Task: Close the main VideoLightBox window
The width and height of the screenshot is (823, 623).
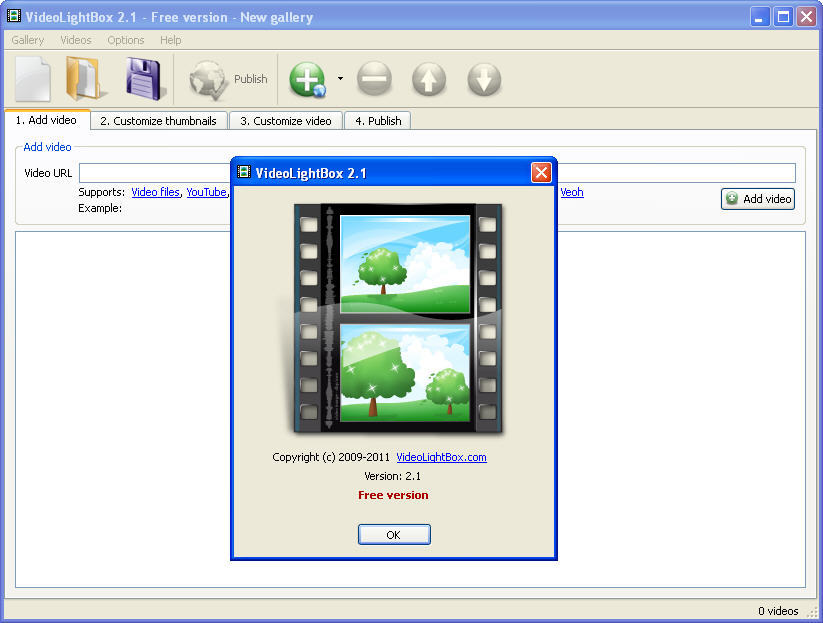Action: (806, 17)
